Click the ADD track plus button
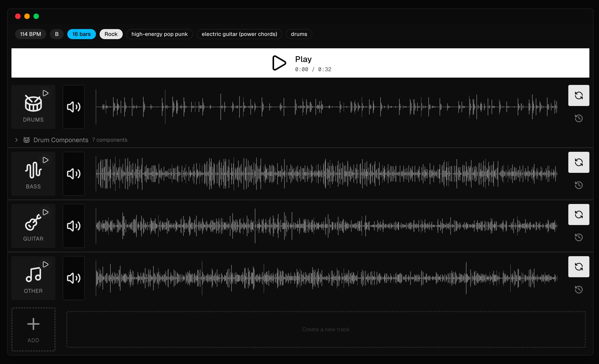Screen dimensions: 599x364 (x=33, y=329)
